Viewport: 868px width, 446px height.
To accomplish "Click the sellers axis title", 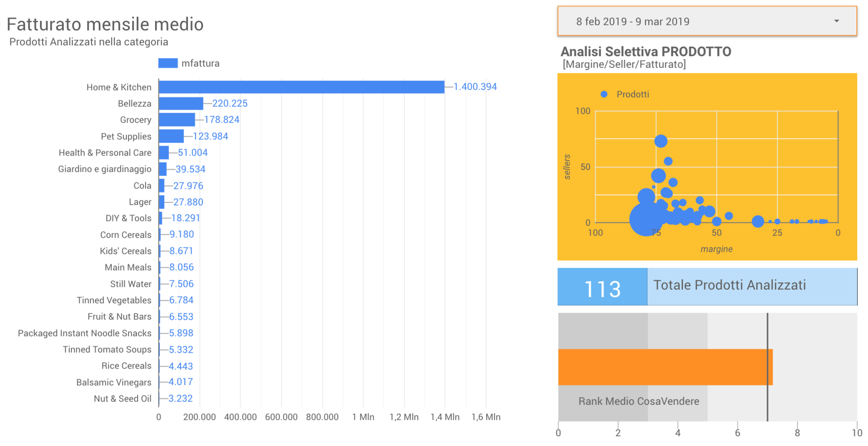I will tap(567, 167).
